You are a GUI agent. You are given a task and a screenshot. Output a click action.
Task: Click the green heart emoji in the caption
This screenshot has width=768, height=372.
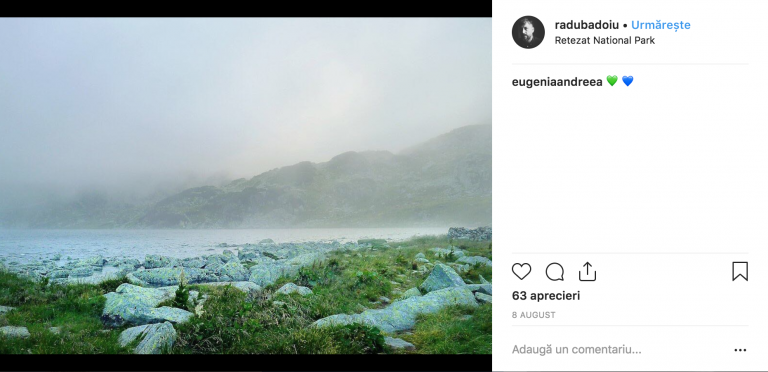pos(612,81)
